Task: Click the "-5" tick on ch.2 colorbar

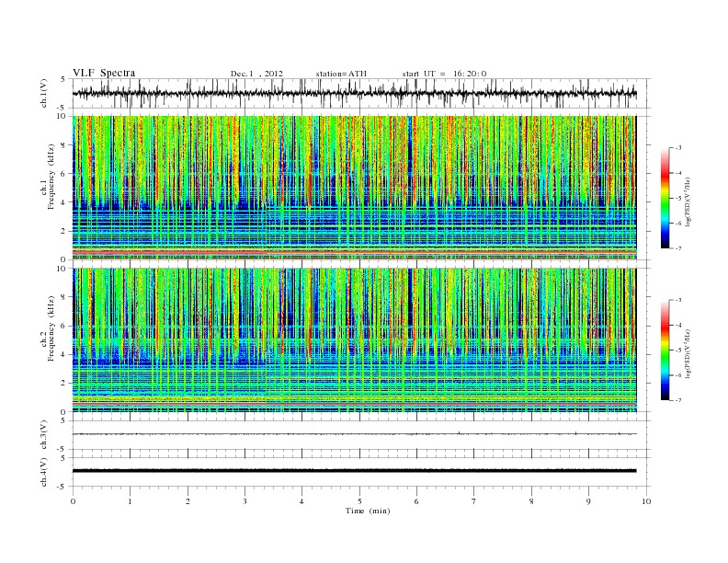Action: [678, 350]
